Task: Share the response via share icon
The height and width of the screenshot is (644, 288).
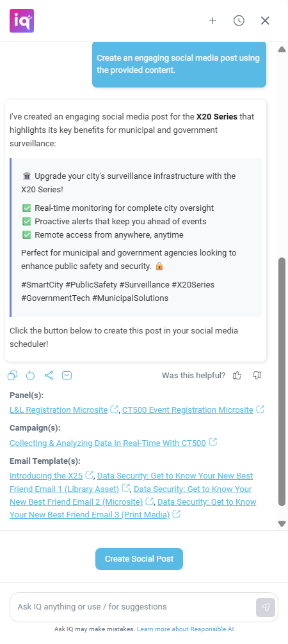Action: pyautogui.click(x=49, y=375)
